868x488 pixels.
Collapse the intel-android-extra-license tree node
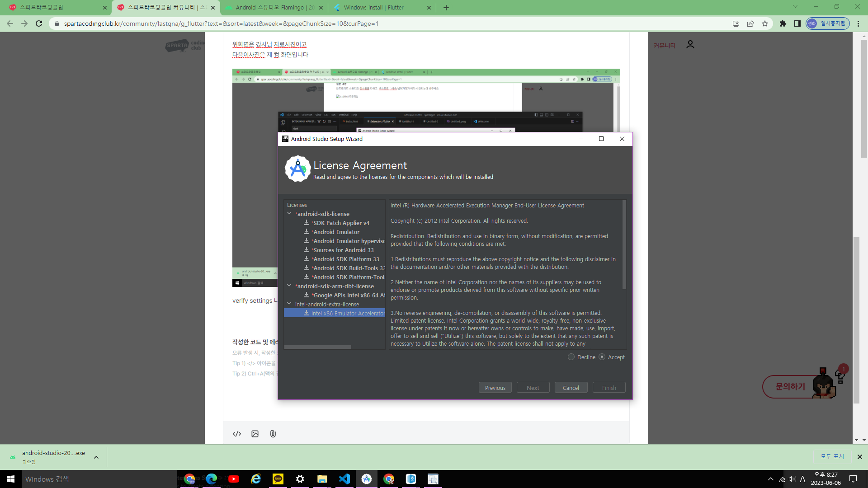point(289,304)
